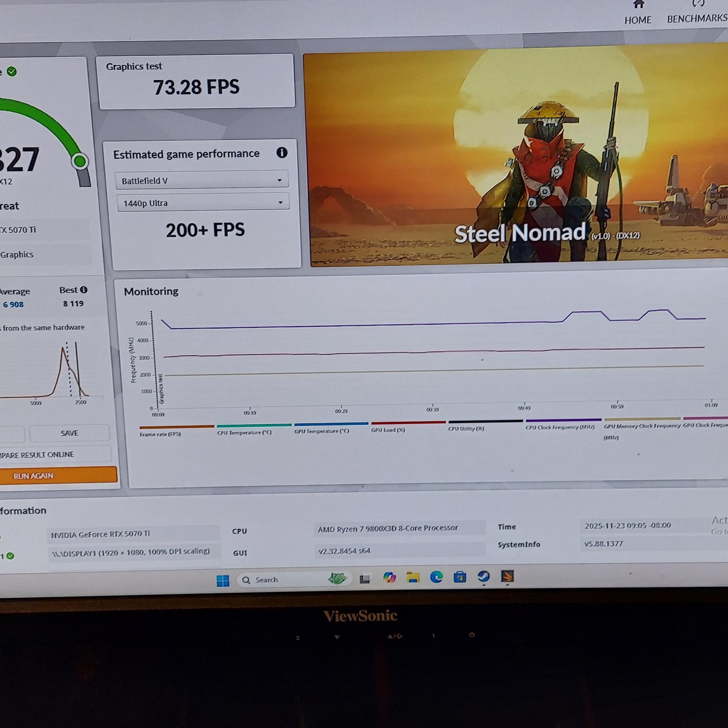728x728 pixels.
Task: Click the info icon next to Best score
Action: [x=84, y=290]
